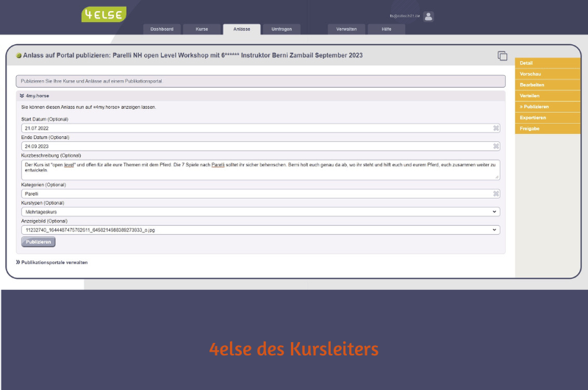Go to the Umfragen tab
This screenshot has height=390, width=588.
pos(282,29)
